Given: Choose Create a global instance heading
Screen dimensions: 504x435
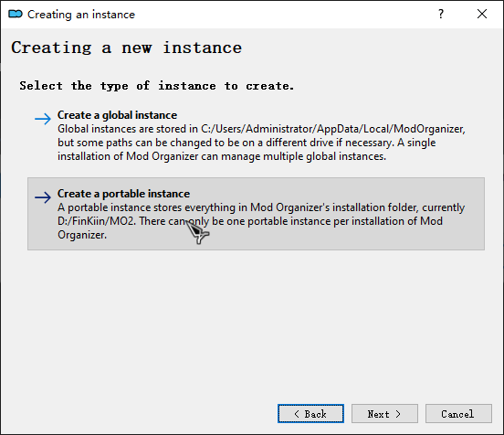Looking at the screenshot, I should click(x=117, y=115).
